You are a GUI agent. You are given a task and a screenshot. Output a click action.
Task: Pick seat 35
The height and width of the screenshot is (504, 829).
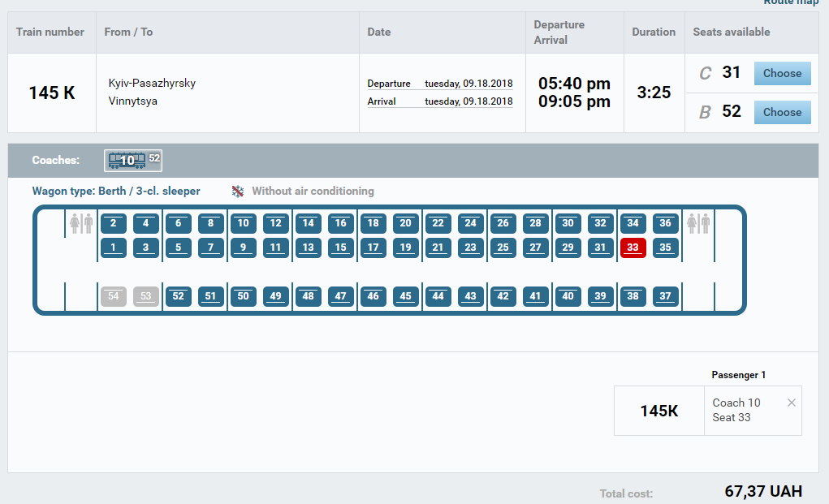coord(666,248)
